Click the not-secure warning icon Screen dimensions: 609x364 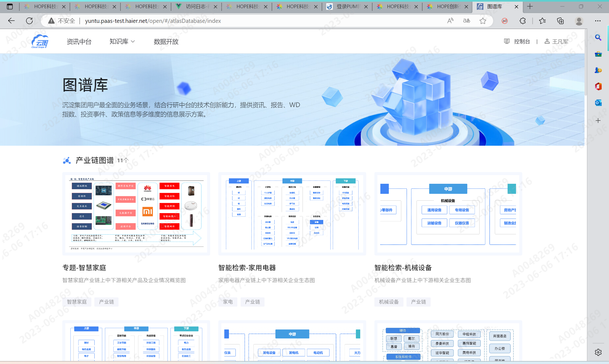coord(51,21)
